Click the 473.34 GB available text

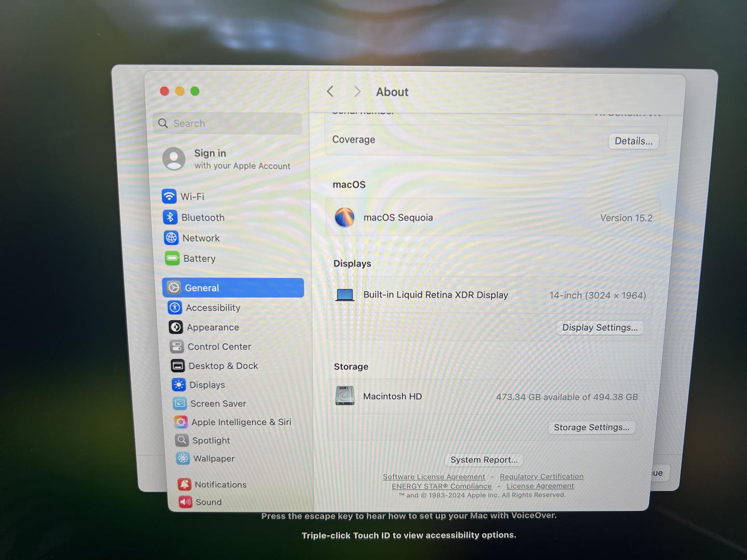567,397
